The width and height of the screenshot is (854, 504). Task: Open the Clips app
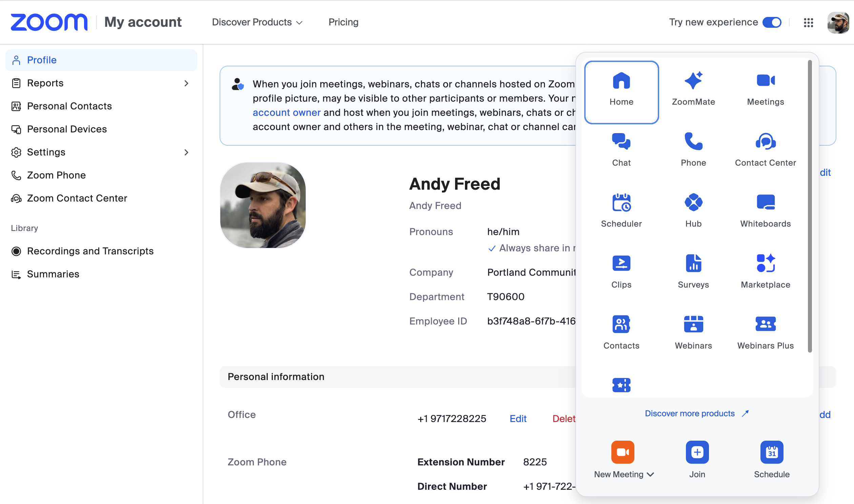point(621,271)
